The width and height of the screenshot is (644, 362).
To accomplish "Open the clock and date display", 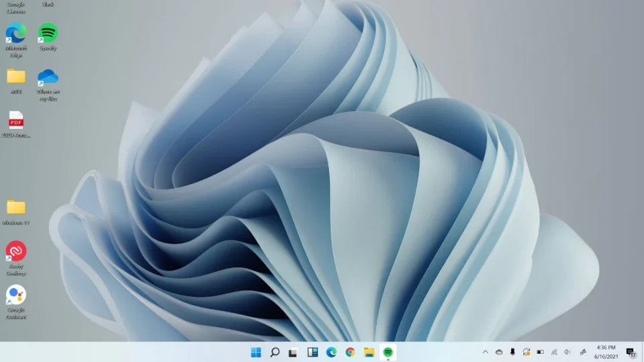I will 606,352.
